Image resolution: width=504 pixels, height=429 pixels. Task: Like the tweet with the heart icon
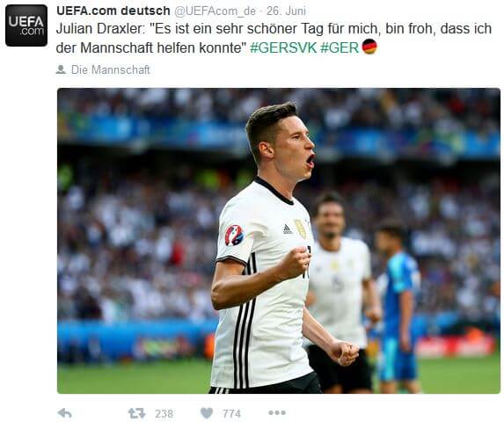(x=207, y=413)
